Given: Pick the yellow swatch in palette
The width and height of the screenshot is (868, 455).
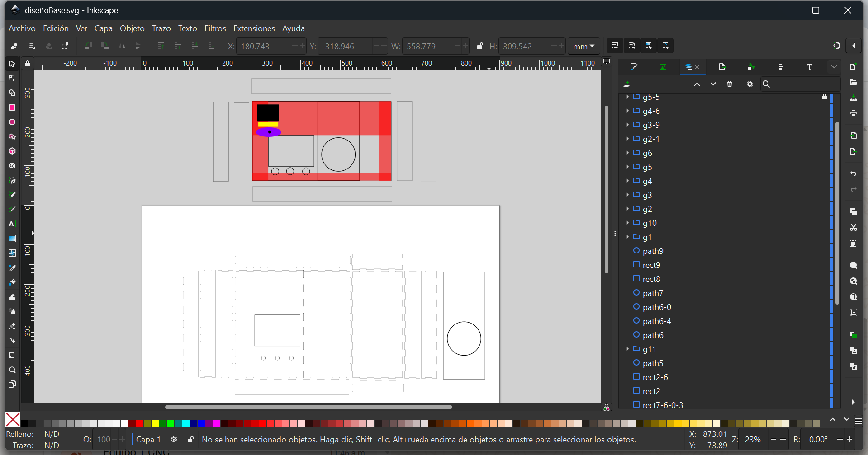Looking at the screenshot, I should [155, 423].
